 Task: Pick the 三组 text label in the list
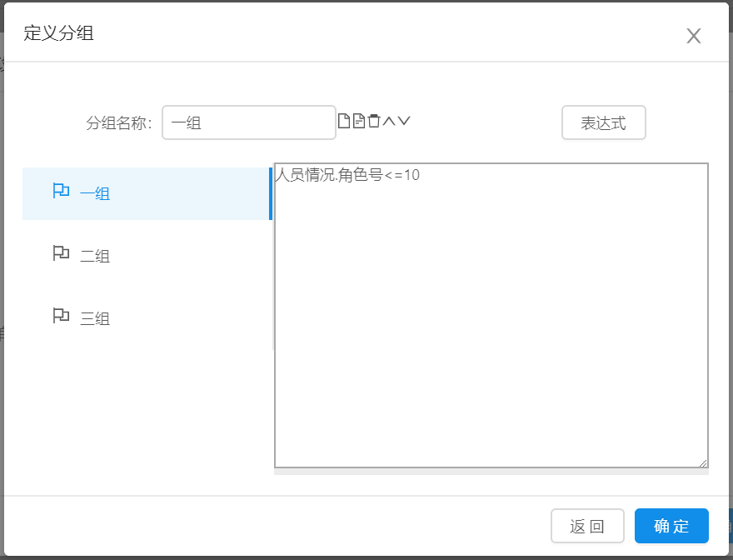(95, 319)
